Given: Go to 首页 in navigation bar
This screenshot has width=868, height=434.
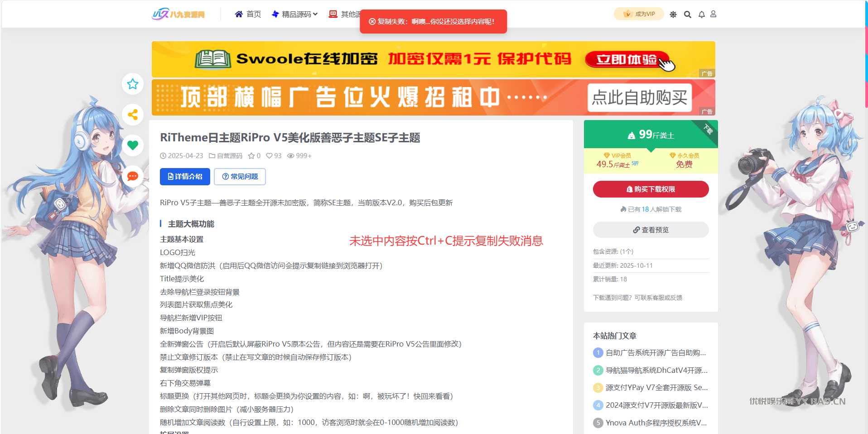Looking at the screenshot, I should [248, 14].
